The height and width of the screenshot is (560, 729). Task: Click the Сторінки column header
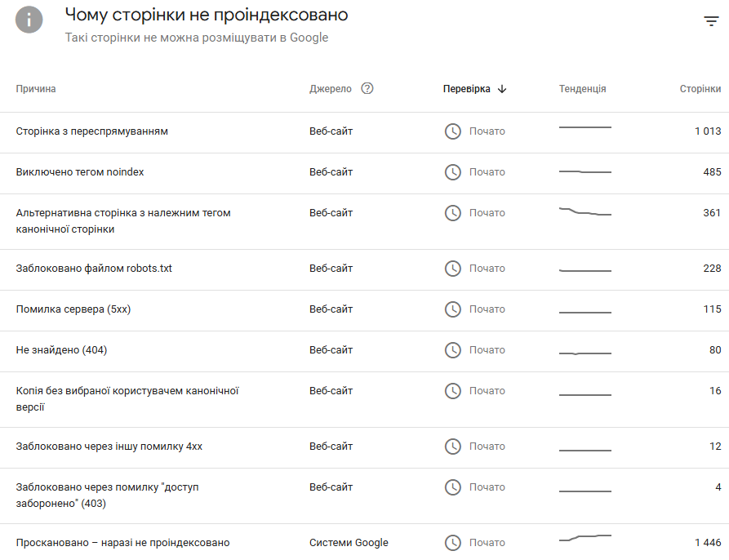(x=700, y=89)
